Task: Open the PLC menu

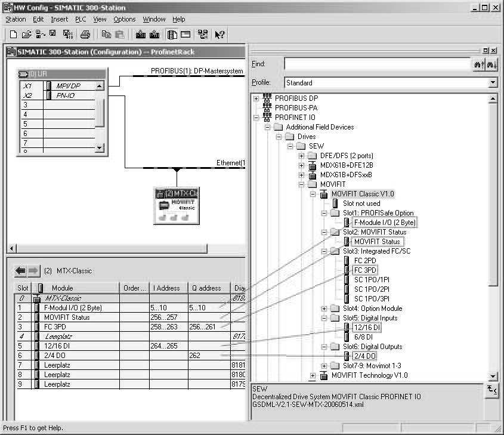Action: (x=81, y=19)
